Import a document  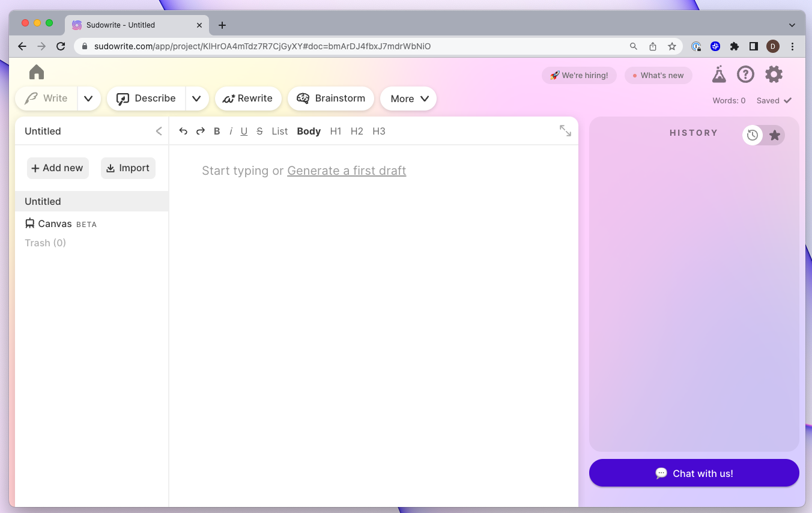click(128, 168)
